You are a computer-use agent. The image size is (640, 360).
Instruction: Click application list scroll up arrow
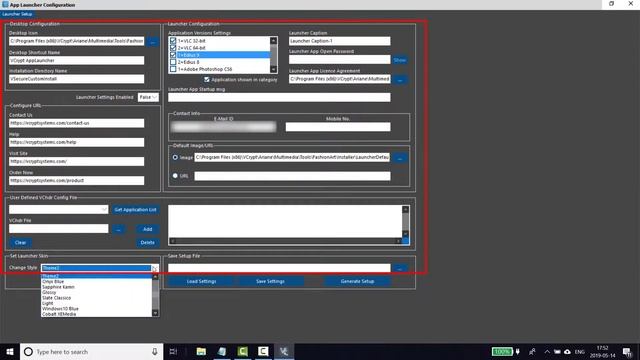[x=273, y=40]
